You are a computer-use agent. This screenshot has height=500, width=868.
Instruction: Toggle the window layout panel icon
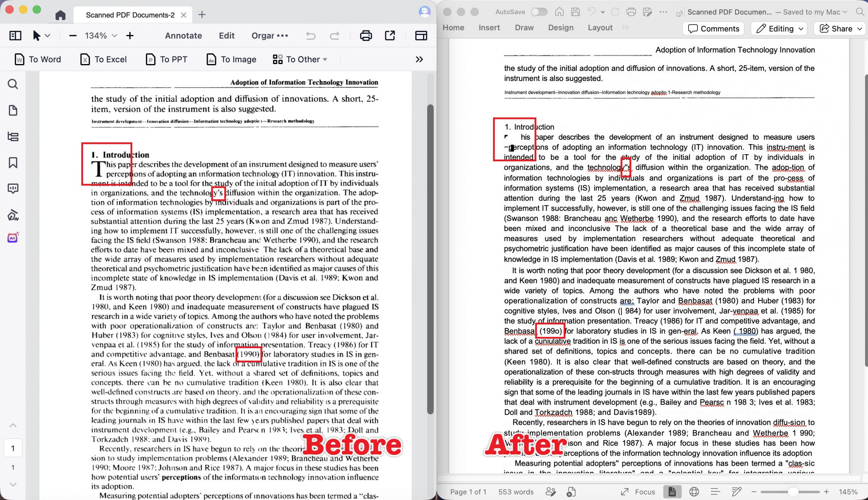[x=421, y=35]
